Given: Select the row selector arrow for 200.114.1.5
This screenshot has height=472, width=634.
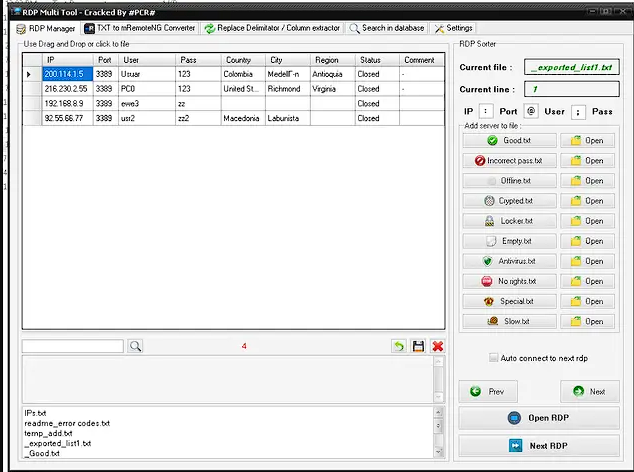Looking at the screenshot, I should (x=32, y=74).
